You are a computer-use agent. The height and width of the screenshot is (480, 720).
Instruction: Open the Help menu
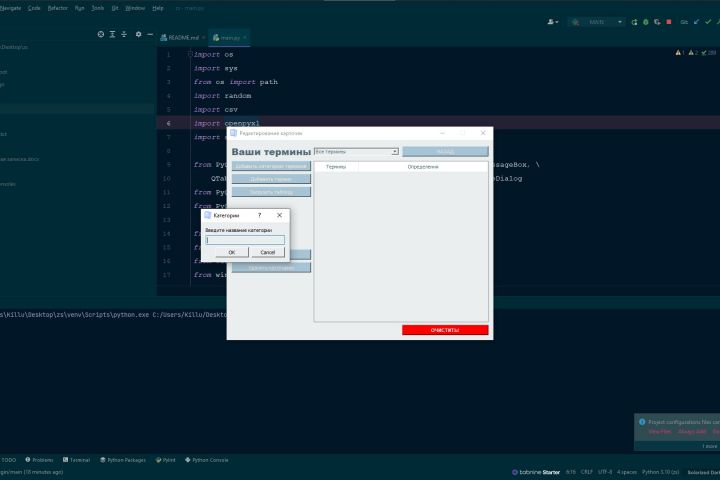(x=158, y=8)
